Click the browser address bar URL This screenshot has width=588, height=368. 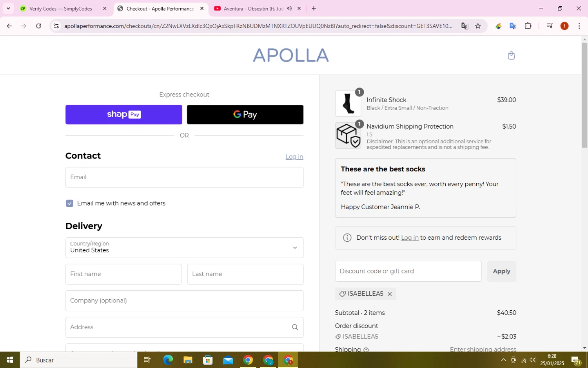pos(258,26)
